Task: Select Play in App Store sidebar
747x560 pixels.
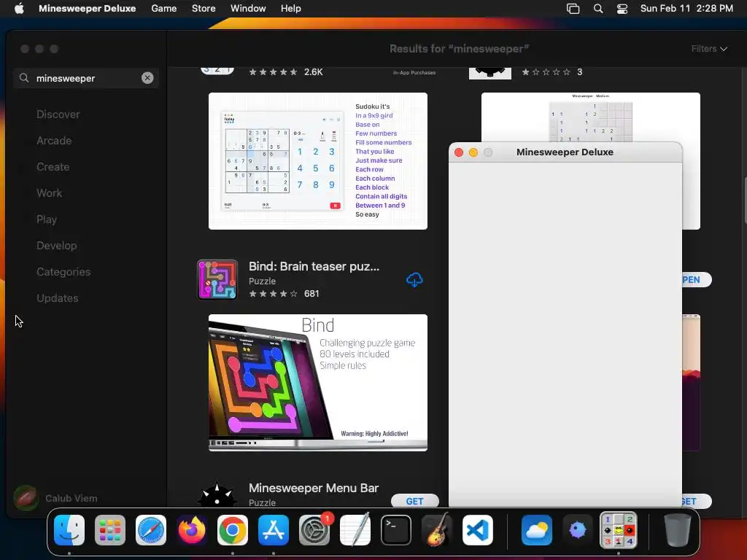Action: (x=47, y=219)
